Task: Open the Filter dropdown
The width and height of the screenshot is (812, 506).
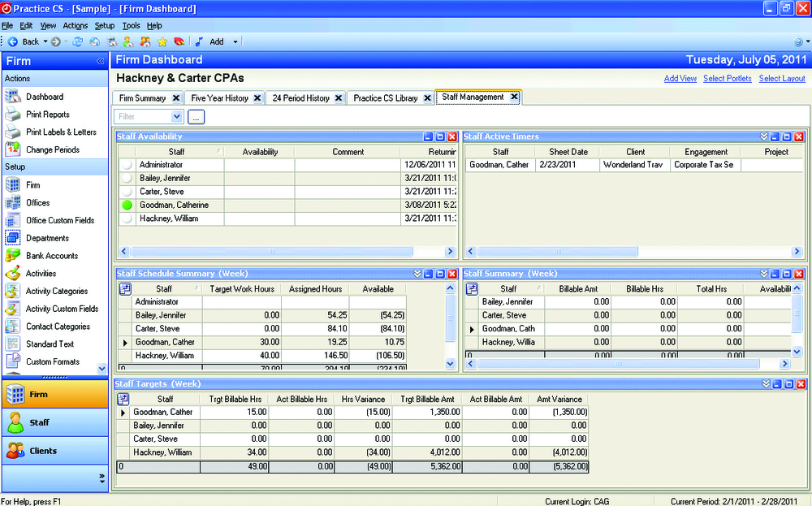Action: point(177,117)
